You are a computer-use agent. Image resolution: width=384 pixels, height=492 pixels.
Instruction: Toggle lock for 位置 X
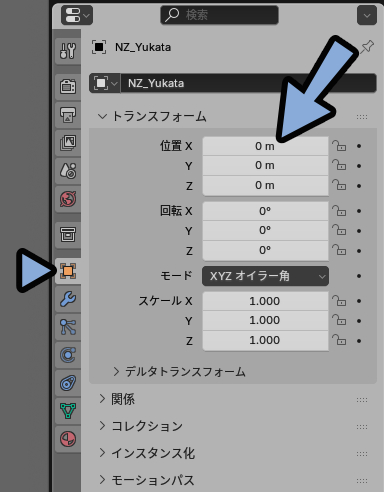click(339, 146)
